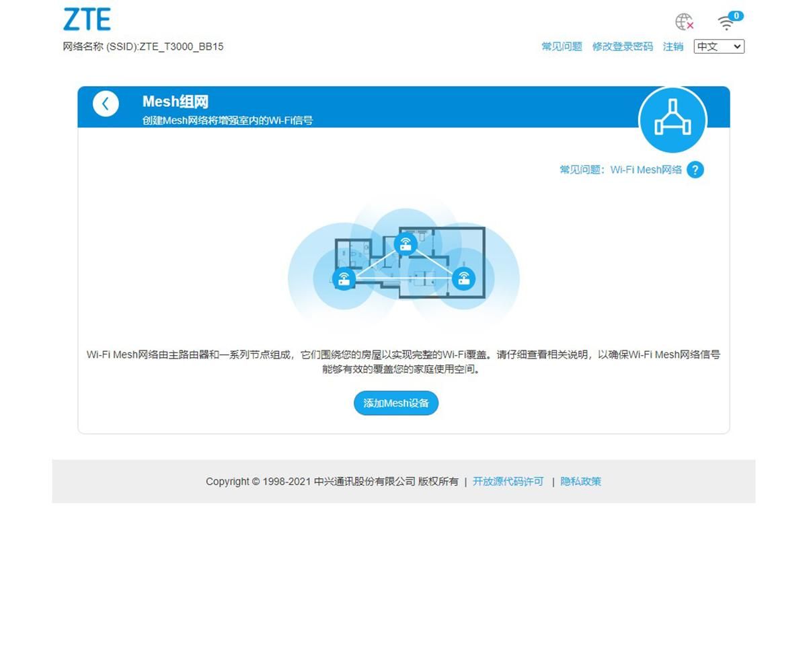Open 修改登录密码 to change the password

tap(622, 46)
